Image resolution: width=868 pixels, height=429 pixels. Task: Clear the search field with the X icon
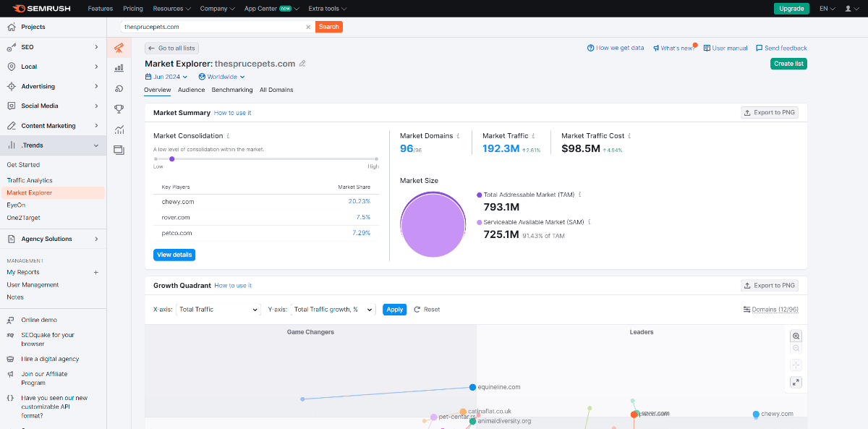pyautogui.click(x=308, y=27)
